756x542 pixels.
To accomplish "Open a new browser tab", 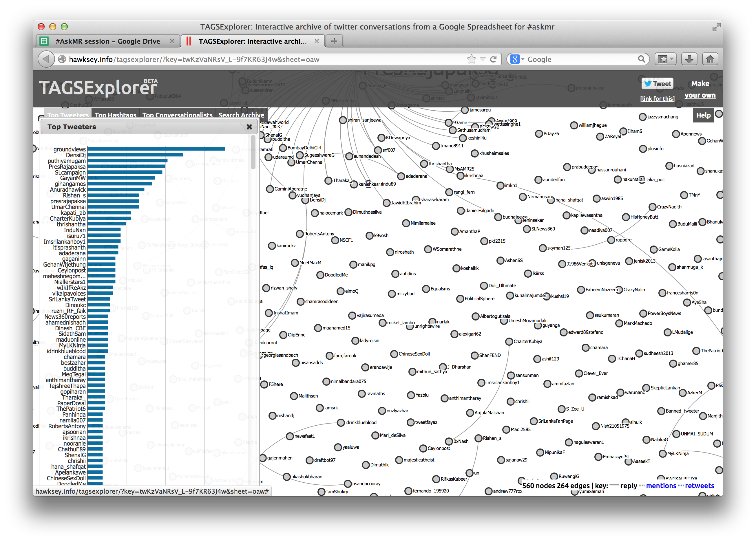I will 334,41.
